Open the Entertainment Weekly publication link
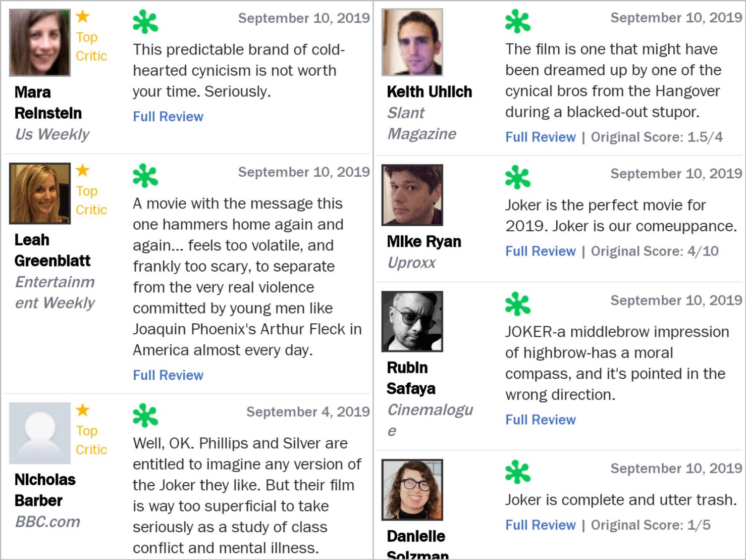The width and height of the screenshot is (746, 560). pyautogui.click(x=55, y=292)
